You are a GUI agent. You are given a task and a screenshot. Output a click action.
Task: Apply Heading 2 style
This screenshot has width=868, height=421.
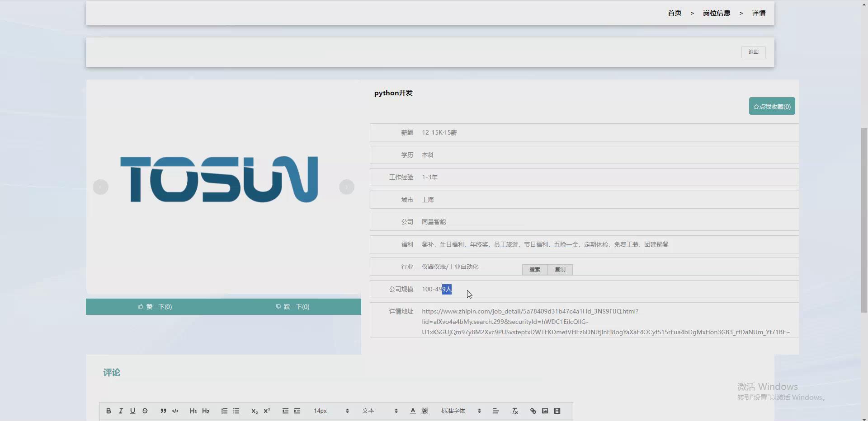tap(206, 411)
